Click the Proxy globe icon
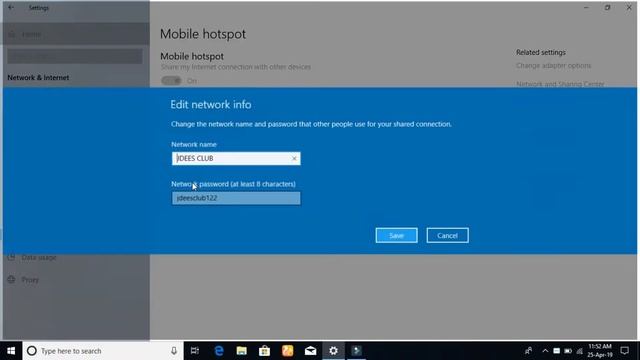This screenshot has width=640, height=360. point(11,280)
